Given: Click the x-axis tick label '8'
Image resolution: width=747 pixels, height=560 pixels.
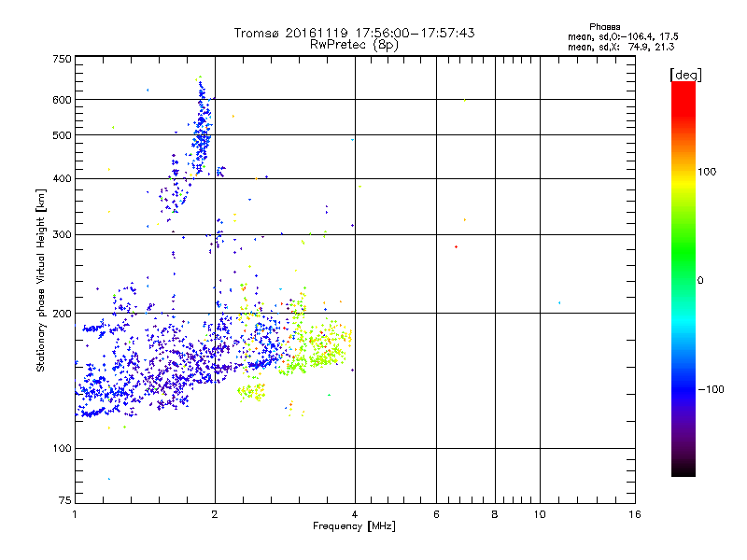Looking at the screenshot, I should [495, 514].
